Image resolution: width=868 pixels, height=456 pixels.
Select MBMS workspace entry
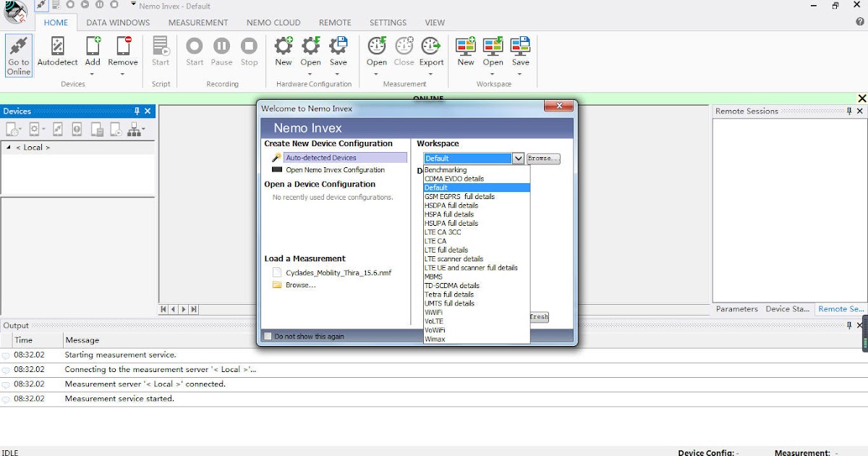(x=477, y=276)
